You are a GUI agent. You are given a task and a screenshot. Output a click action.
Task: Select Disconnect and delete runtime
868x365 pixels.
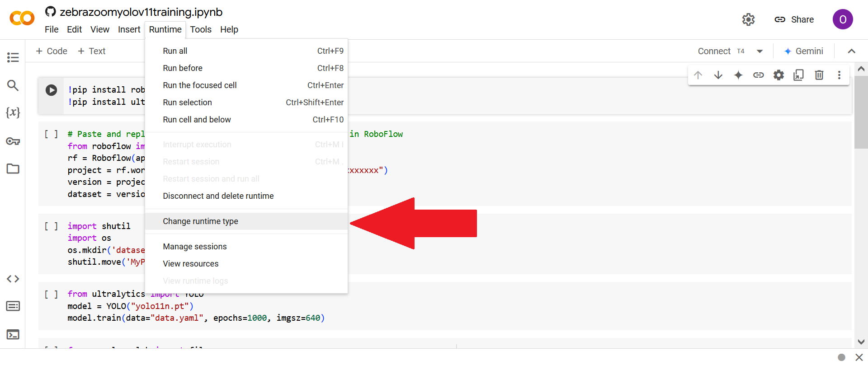246,196
